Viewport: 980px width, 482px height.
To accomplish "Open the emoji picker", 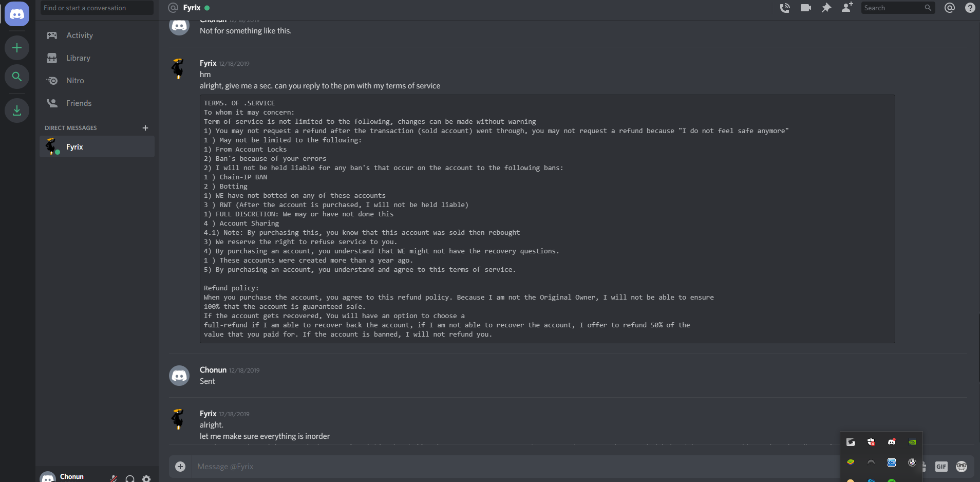I will point(962,467).
